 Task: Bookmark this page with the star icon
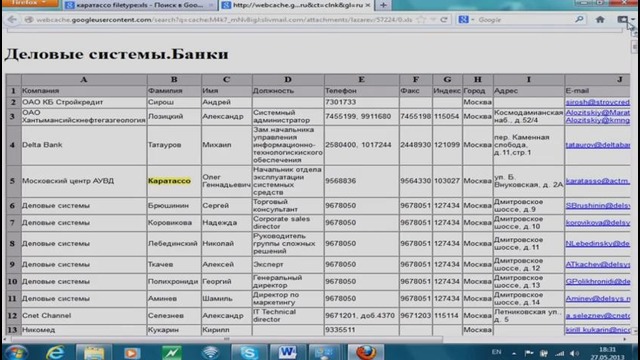pos(422,20)
